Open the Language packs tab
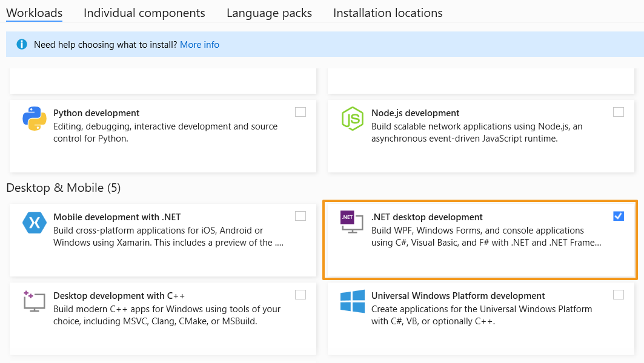 click(269, 13)
